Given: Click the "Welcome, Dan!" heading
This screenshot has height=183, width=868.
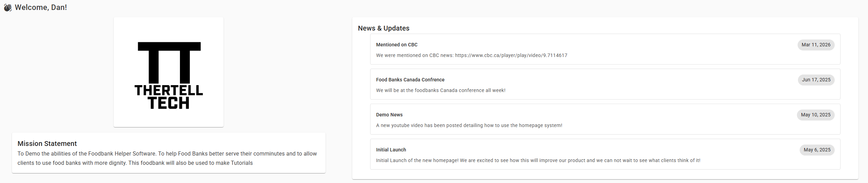Looking at the screenshot, I should point(41,8).
